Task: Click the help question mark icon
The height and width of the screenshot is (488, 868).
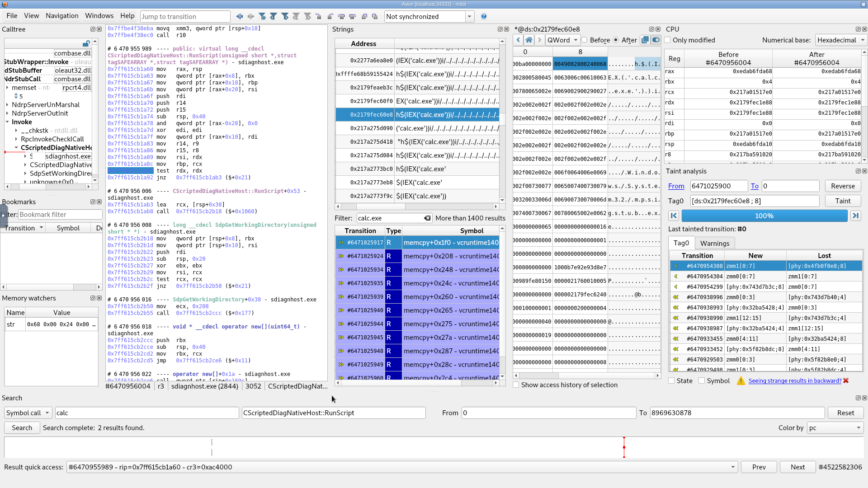Action: coord(484,16)
